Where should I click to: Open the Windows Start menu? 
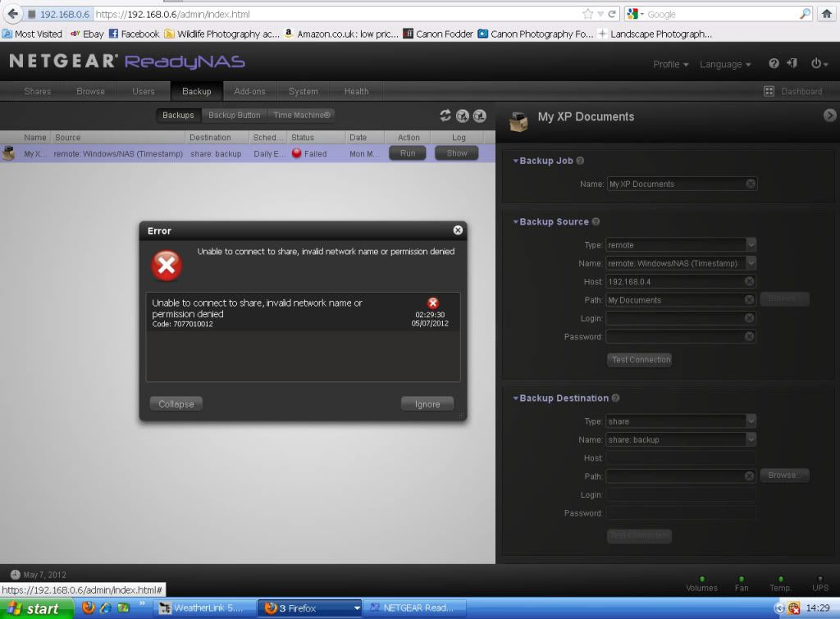coord(34,608)
